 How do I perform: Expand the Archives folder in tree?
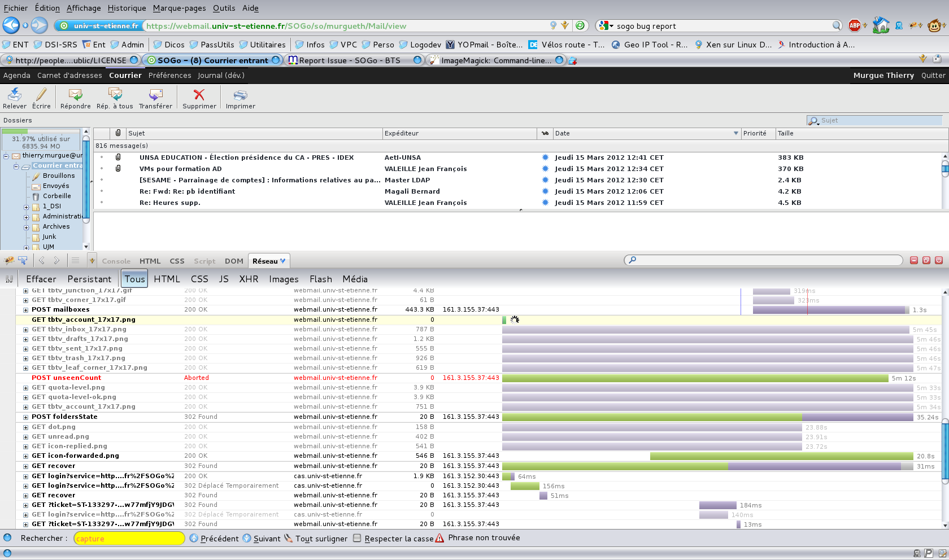click(x=26, y=227)
